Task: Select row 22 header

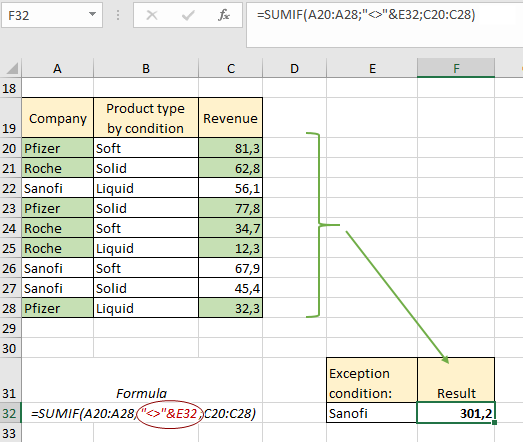Action: click(10, 188)
